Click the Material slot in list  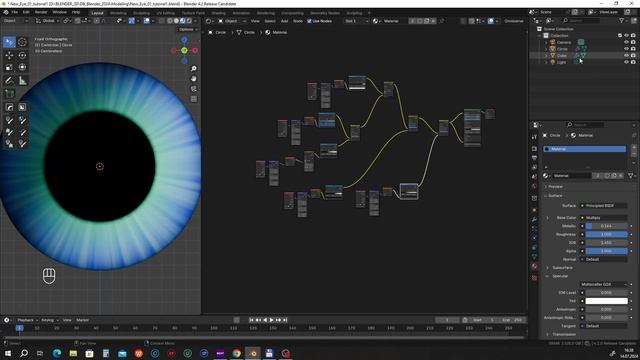(x=584, y=149)
